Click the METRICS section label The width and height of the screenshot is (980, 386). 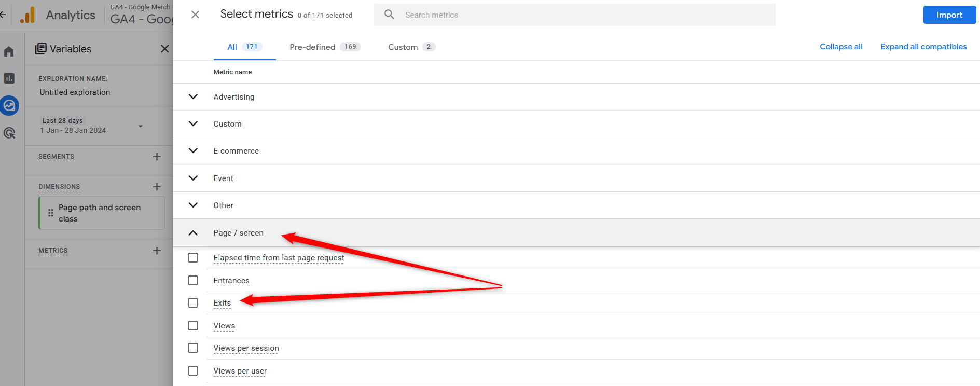click(x=53, y=251)
